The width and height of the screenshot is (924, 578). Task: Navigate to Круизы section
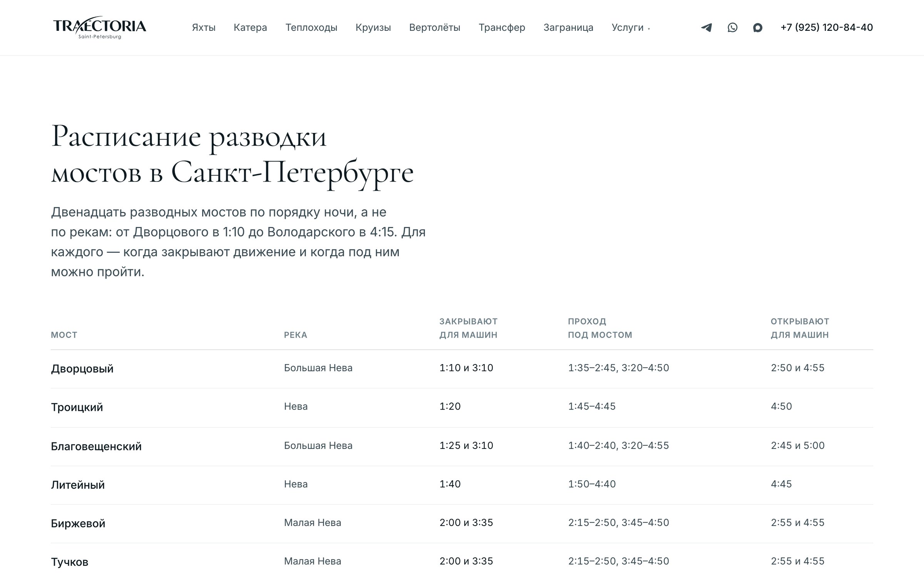click(373, 27)
